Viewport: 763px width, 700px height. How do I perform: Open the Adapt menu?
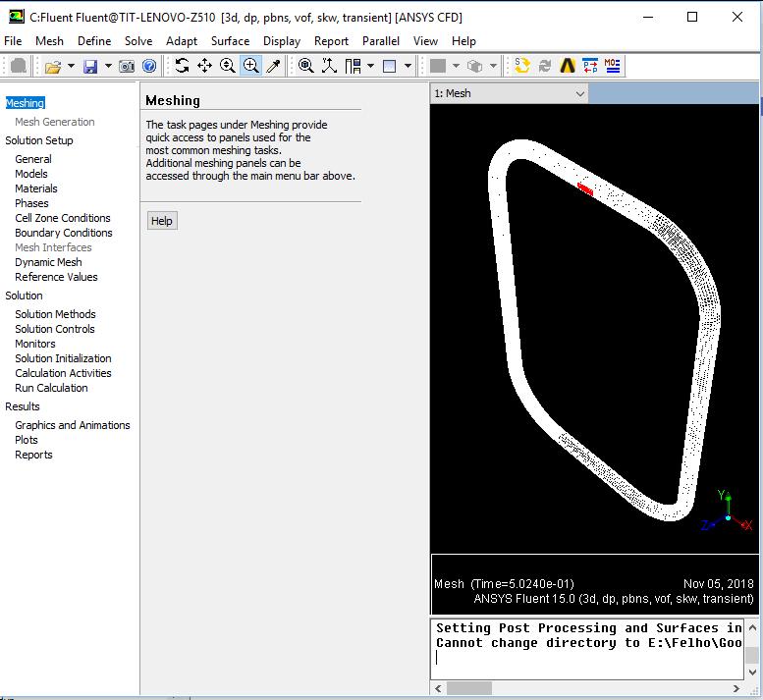(182, 41)
